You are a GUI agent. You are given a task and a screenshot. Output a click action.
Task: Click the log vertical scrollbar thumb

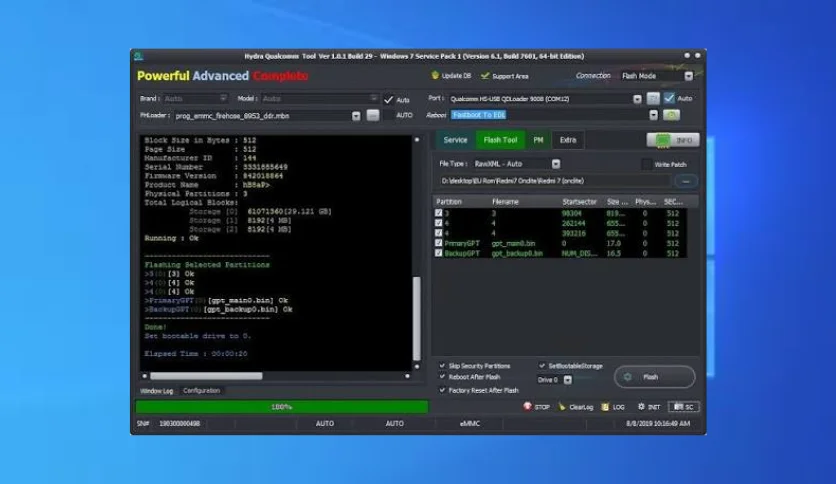[x=417, y=318]
